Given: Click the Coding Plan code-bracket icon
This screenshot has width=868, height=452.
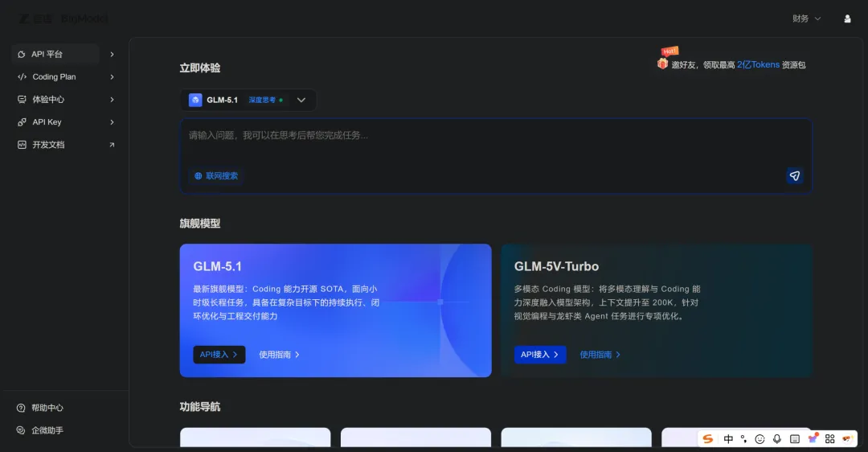Looking at the screenshot, I should pyautogui.click(x=23, y=77).
